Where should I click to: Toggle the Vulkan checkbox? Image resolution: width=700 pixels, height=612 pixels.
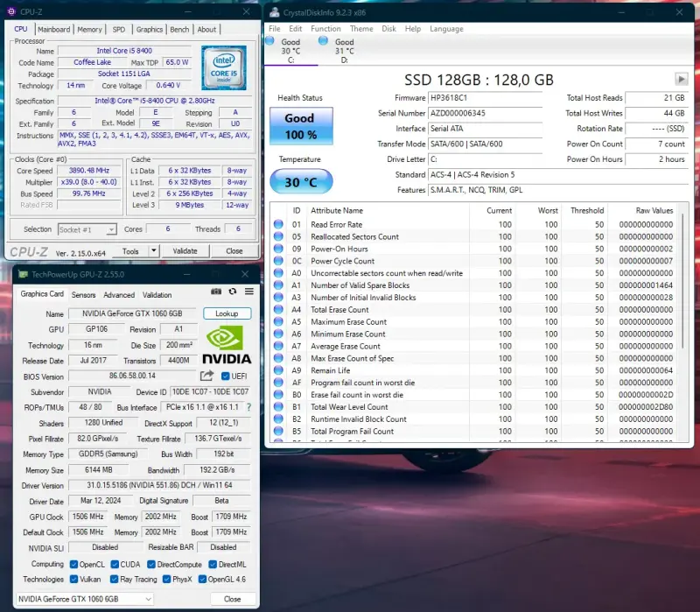[74, 579]
